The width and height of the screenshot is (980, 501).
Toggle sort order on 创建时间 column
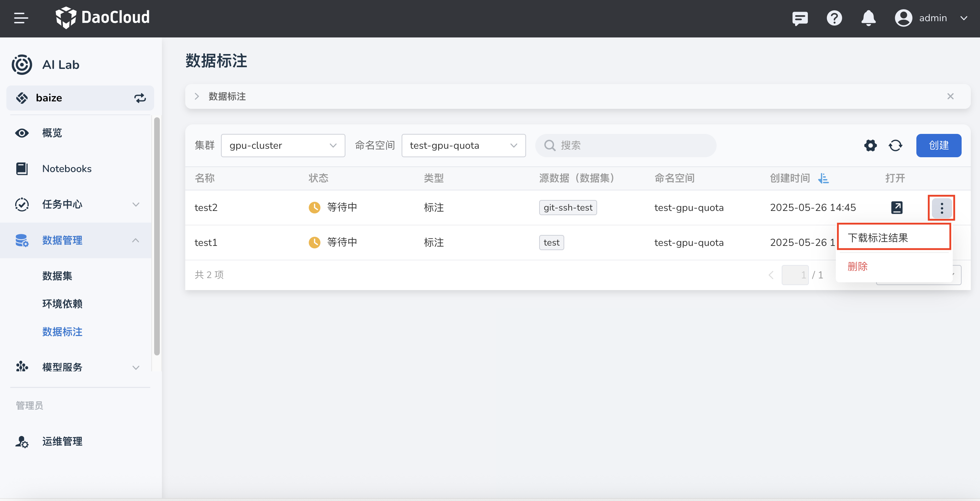tap(823, 178)
